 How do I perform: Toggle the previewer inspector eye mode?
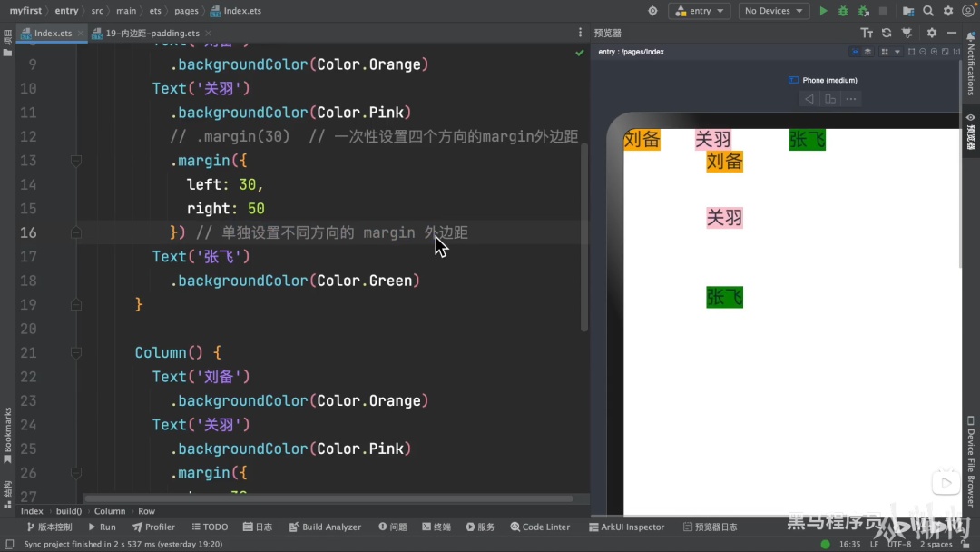point(855,52)
